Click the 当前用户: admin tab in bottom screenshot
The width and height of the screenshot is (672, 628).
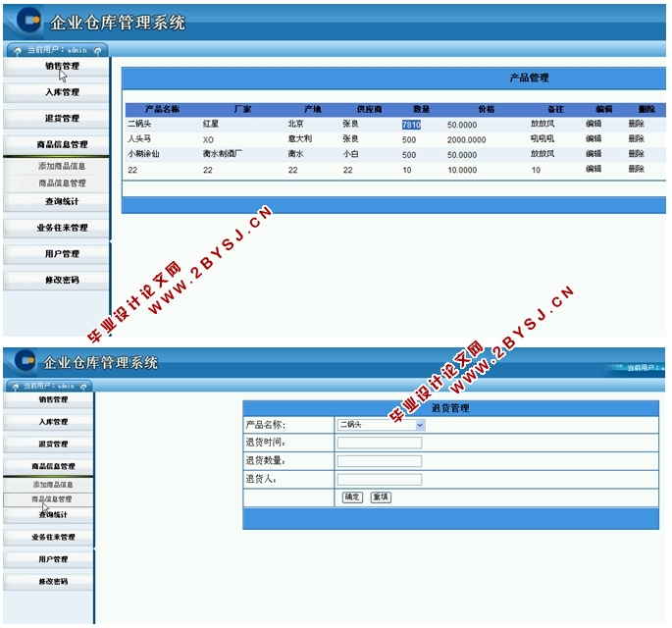(49, 387)
